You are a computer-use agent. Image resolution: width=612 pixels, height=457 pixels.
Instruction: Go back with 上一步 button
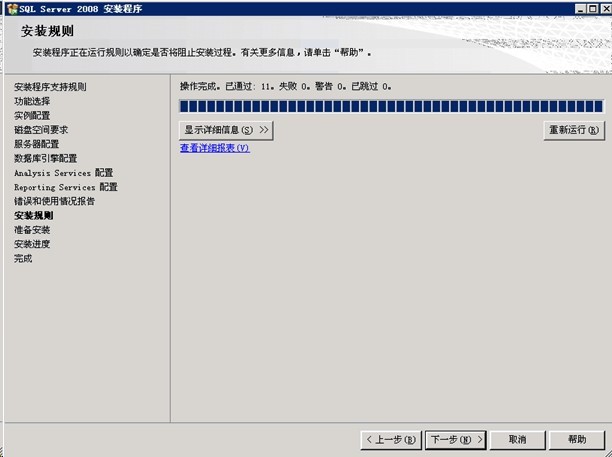(391, 440)
